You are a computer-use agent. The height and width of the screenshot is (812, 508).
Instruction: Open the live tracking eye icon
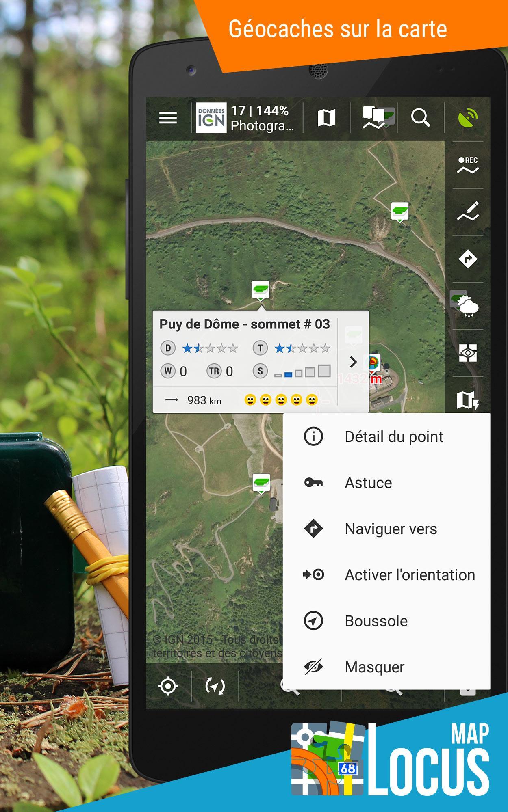468,353
